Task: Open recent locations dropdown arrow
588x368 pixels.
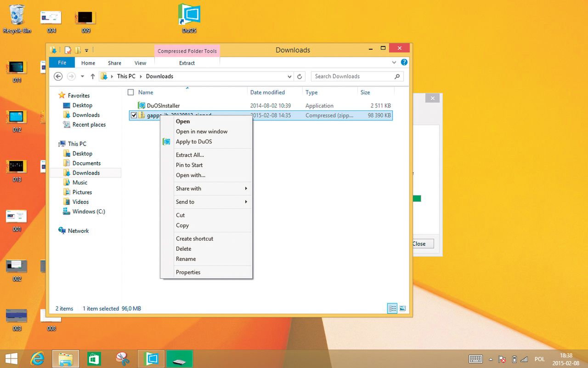Action: coord(82,76)
